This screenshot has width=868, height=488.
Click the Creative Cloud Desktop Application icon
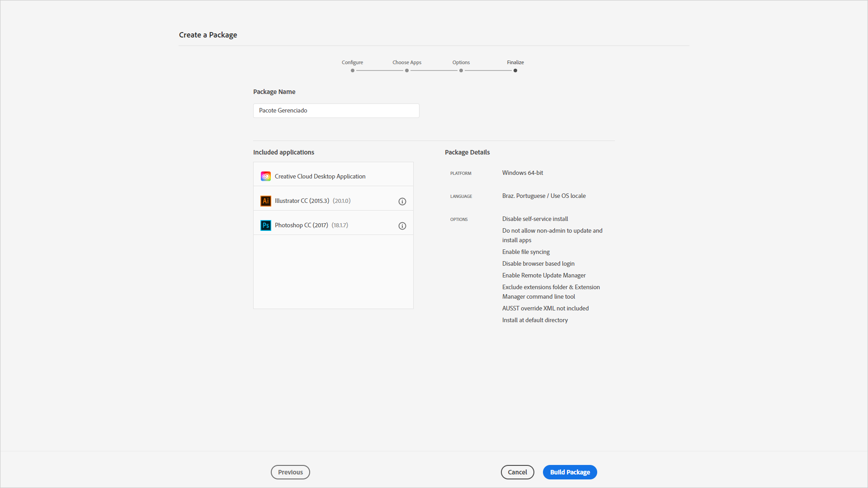click(266, 176)
